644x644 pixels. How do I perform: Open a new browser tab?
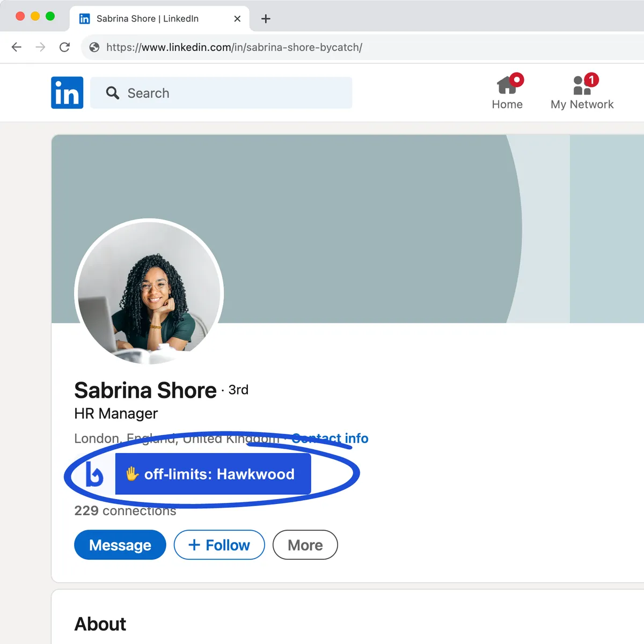(266, 19)
